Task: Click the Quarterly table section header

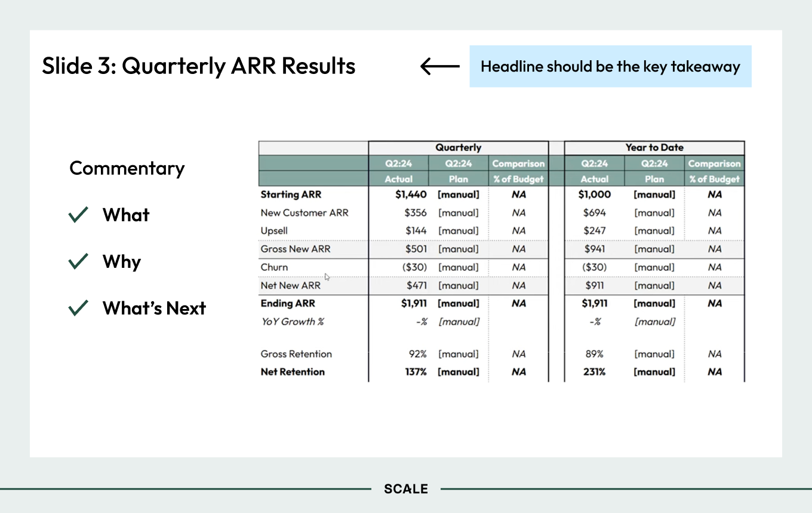Action: (458, 147)
